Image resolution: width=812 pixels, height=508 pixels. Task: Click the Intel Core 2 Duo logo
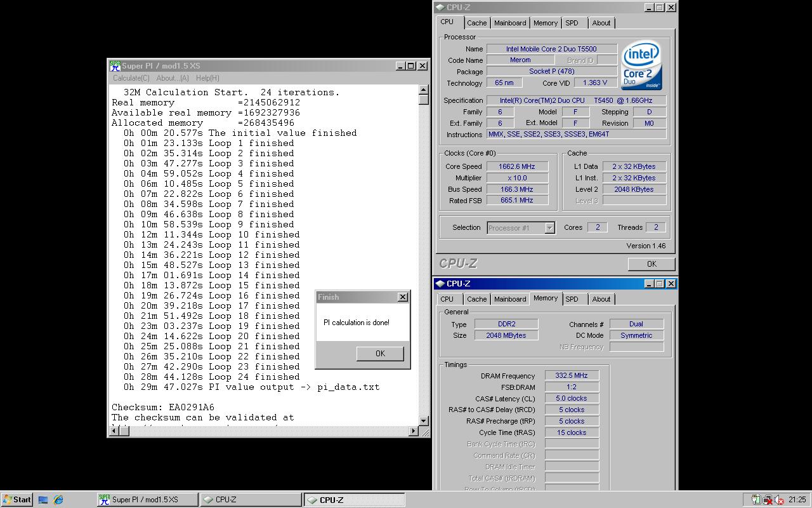(641, 66)
